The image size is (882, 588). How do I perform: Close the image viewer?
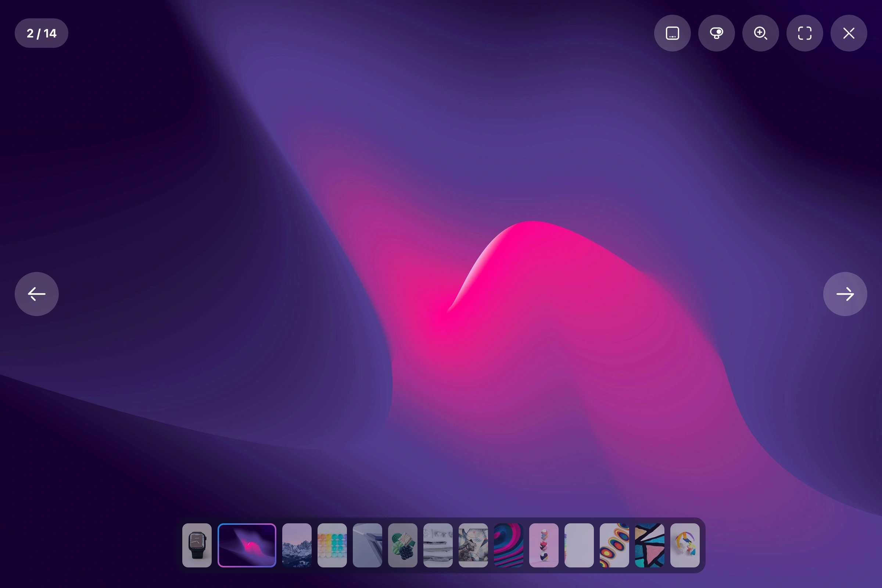(849, 33)
